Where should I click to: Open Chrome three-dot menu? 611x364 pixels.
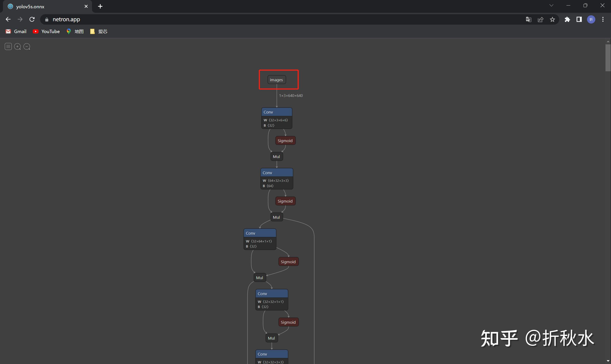(x=603, y=19)
